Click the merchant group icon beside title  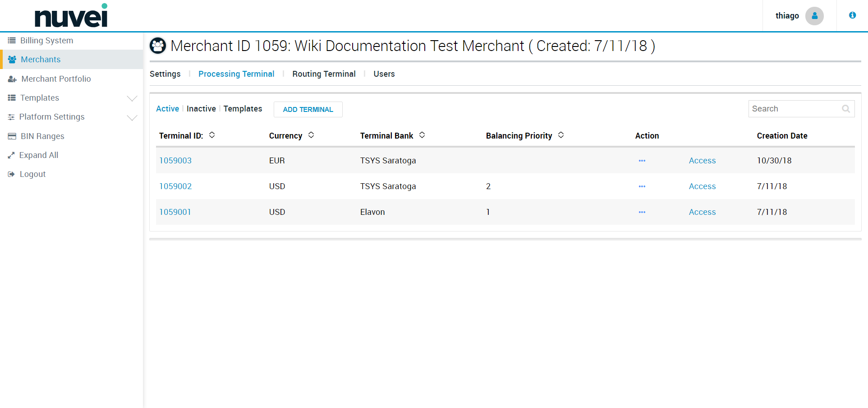(x=158, y=46)
